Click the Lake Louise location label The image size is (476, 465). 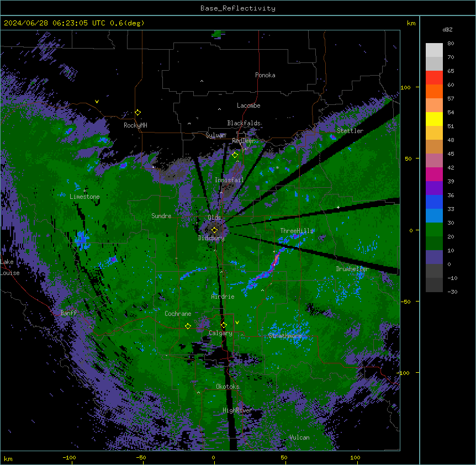point(10,267)
